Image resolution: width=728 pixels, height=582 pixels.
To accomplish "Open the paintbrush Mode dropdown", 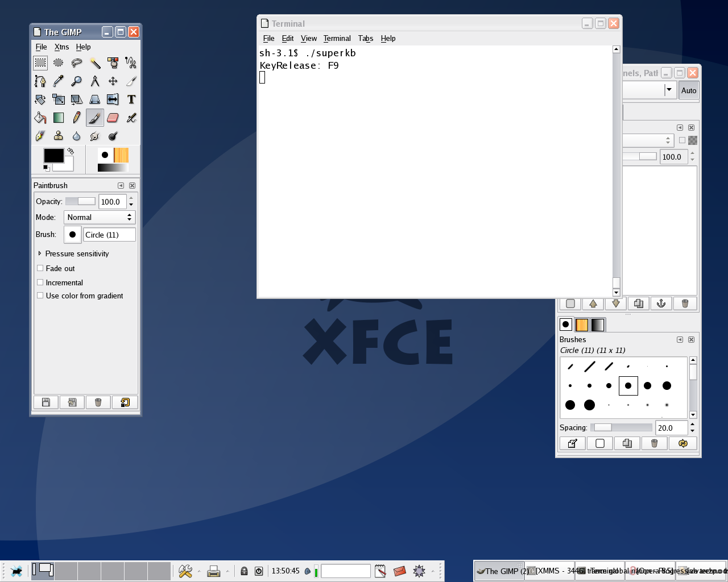I will pos(99,217).
